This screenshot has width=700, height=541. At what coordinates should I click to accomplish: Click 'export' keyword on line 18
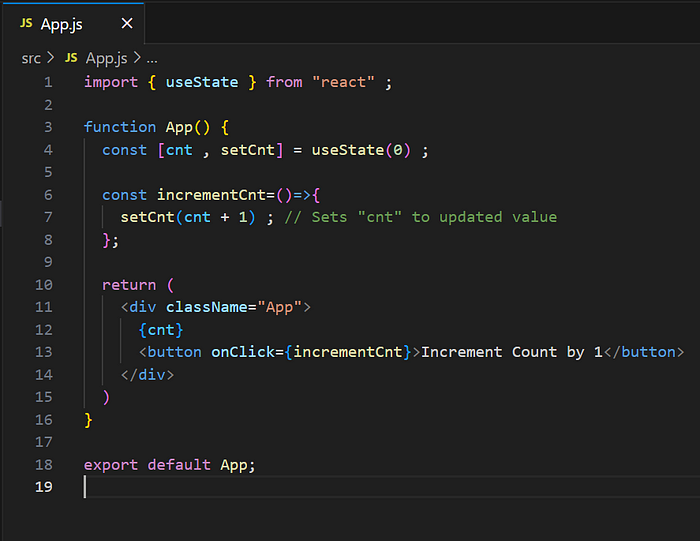pyautogui.click(x=111, y=465)
